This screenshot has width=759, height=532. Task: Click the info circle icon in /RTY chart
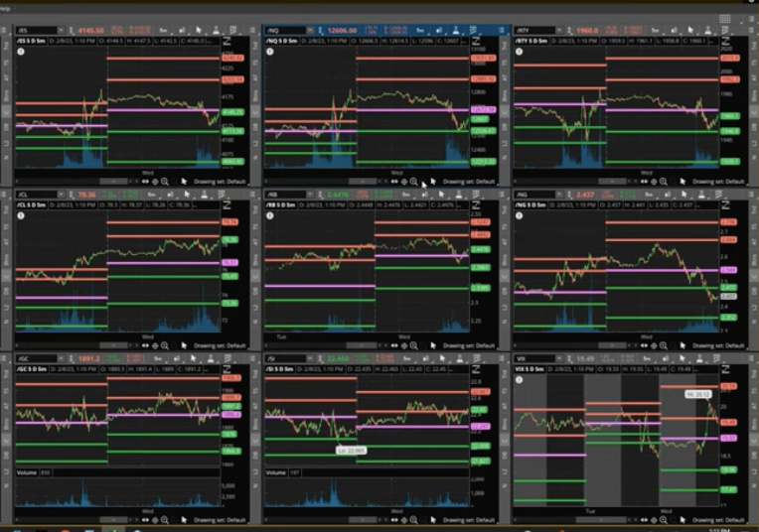[519, 50]
